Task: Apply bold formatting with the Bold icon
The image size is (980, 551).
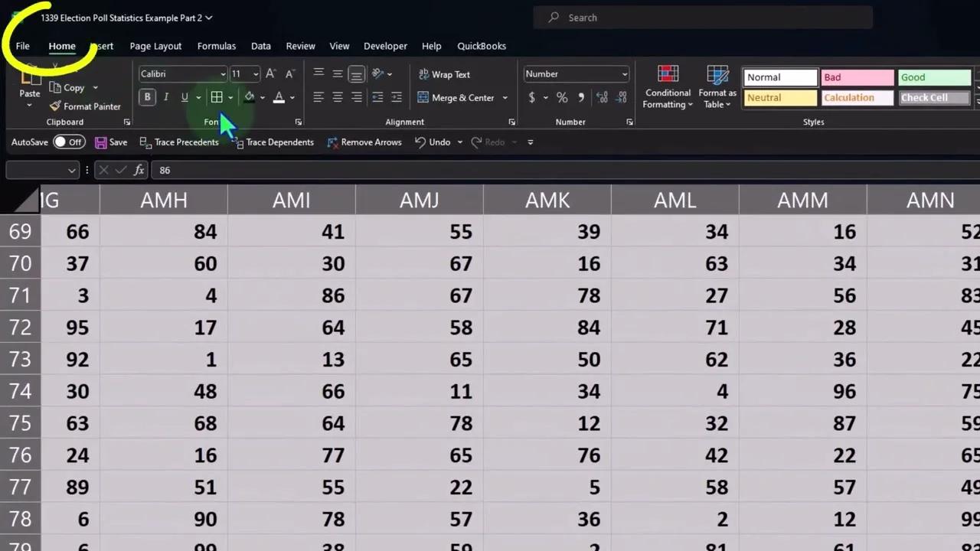Action: tap(147, 97)
